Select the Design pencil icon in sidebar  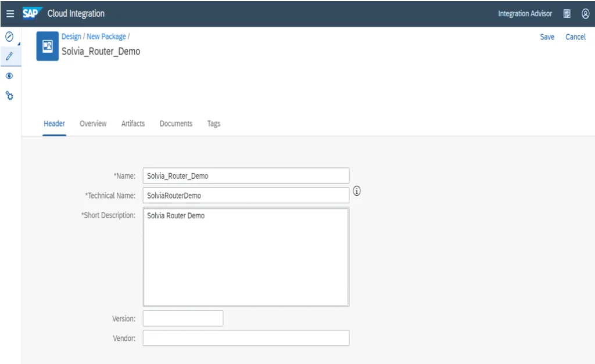point(9,56)
